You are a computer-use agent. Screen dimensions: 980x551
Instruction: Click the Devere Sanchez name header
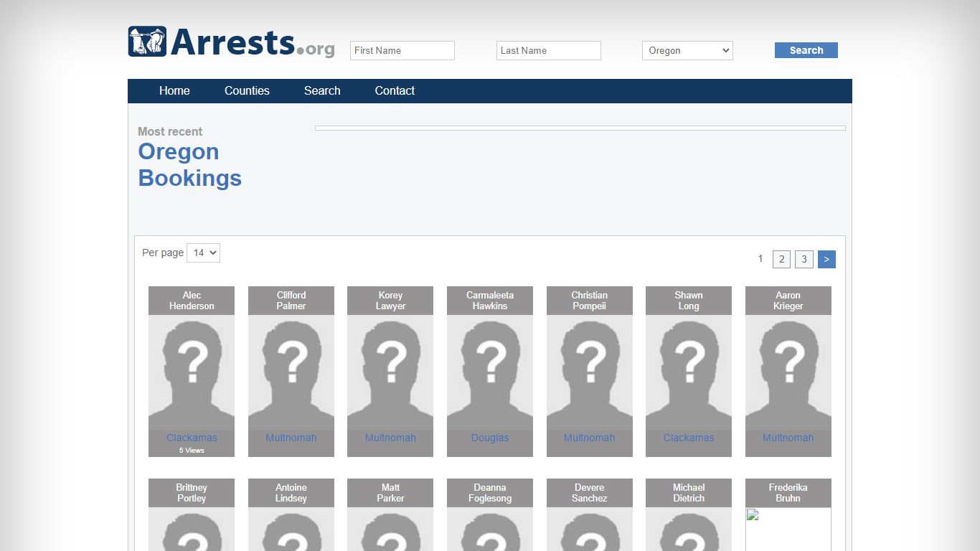coord(590,493)
